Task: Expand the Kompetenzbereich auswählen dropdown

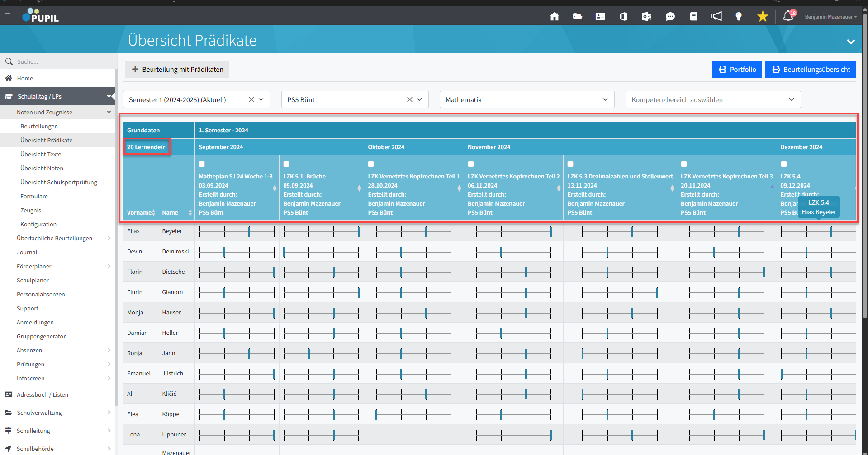Action: tap(712, 99)
